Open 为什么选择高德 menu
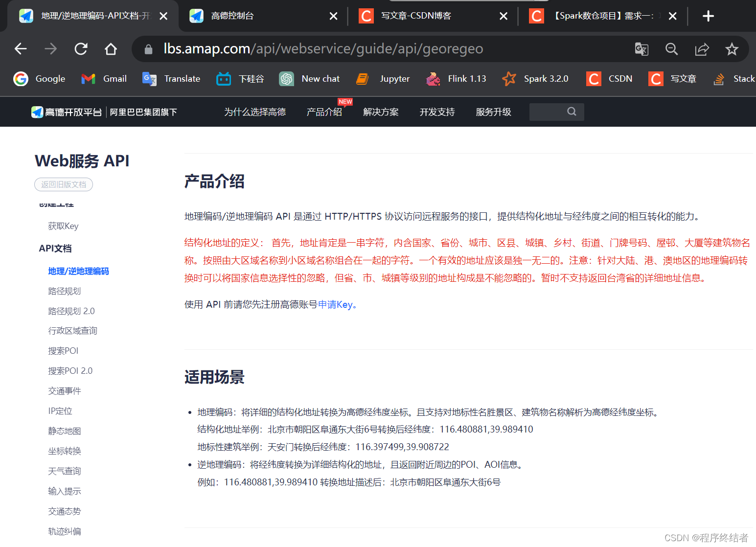 click(x=255, y=112)
